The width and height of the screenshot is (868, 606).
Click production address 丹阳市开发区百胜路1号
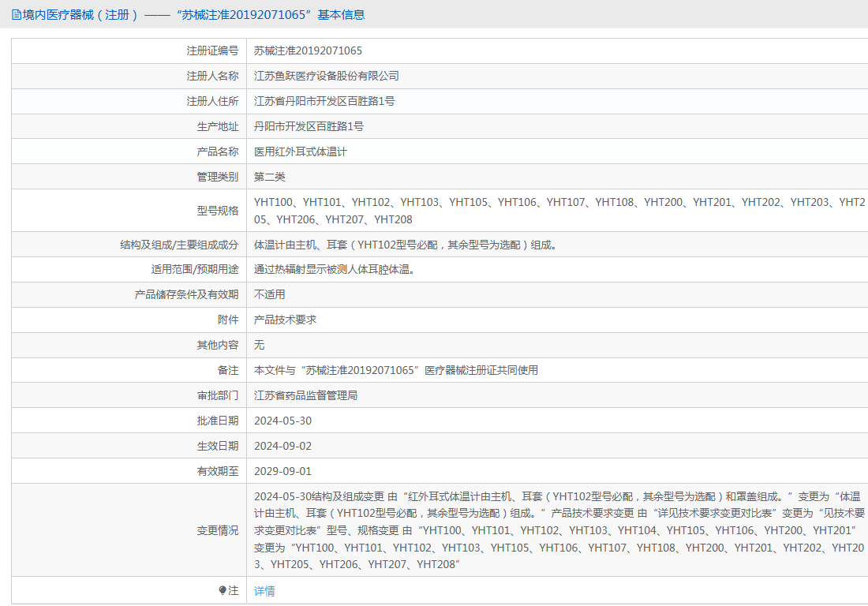309,126
